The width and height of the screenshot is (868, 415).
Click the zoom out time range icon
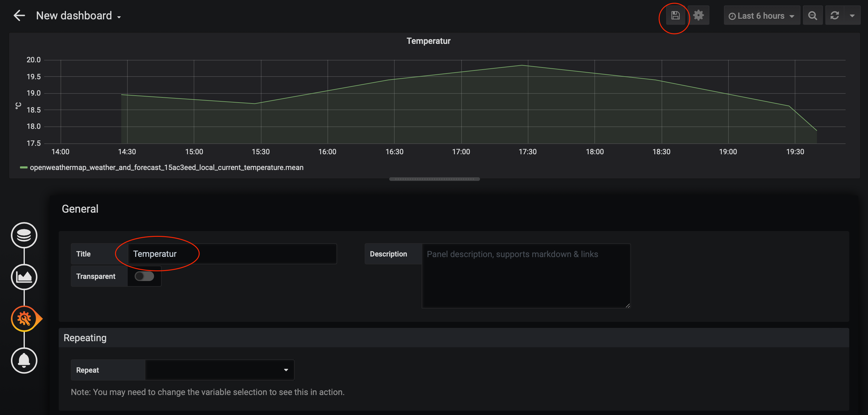[x=812, y=15]
